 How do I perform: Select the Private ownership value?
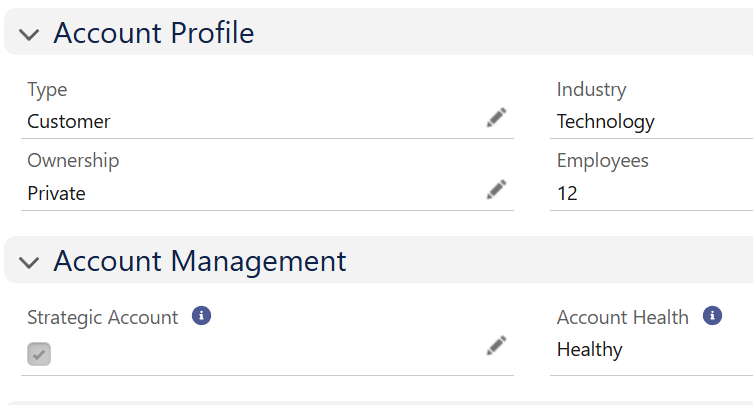56,194
